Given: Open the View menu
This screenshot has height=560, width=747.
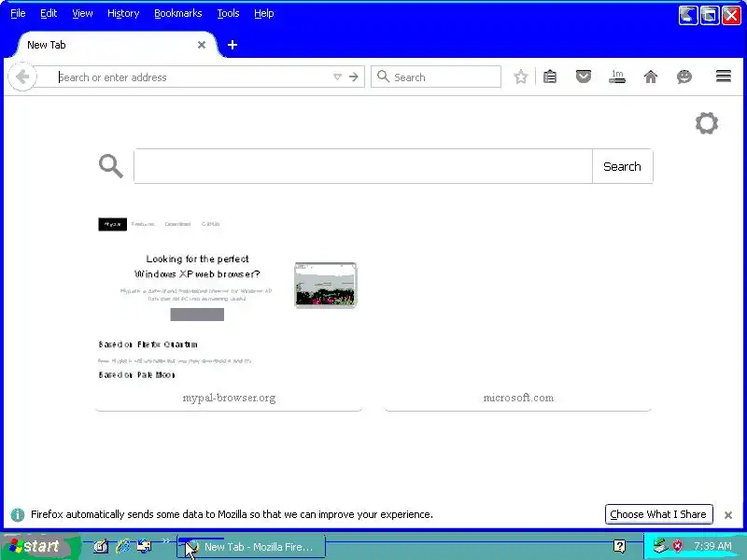Looking at the screenshot, I should point(82,13).
